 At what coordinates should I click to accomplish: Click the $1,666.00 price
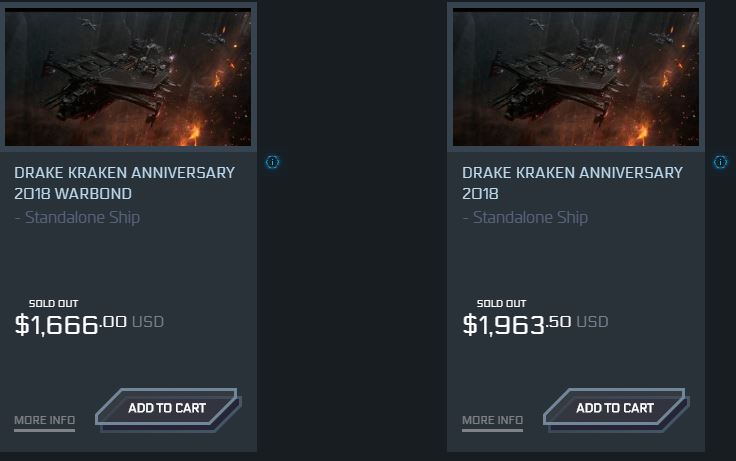point(71,323)
